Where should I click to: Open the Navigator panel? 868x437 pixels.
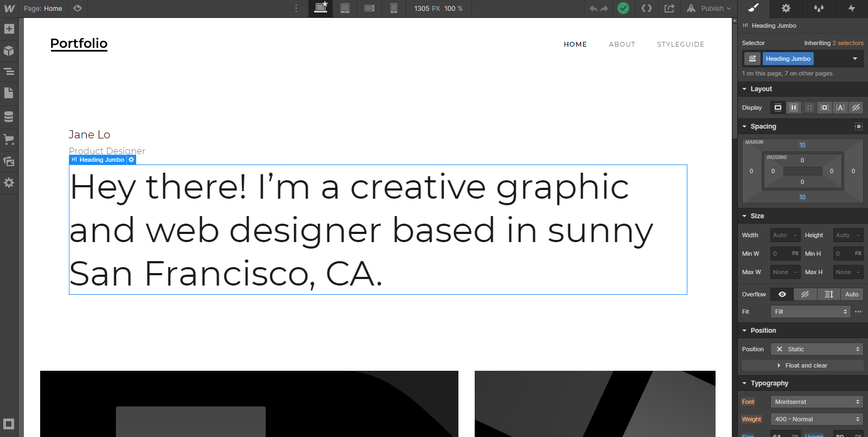click(9, 72)
